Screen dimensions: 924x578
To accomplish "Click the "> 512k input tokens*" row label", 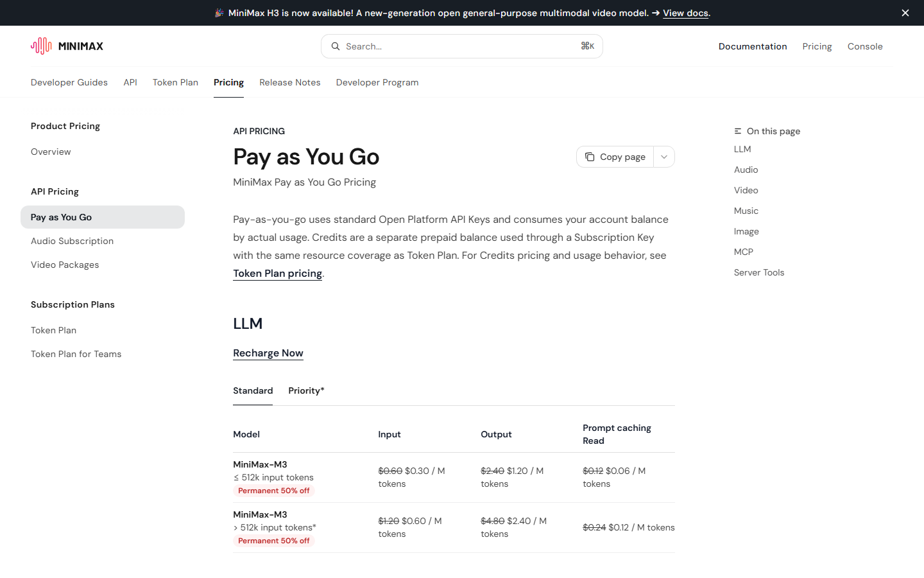I will 275,527.
